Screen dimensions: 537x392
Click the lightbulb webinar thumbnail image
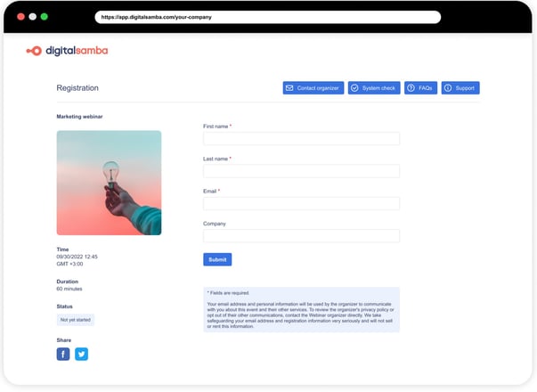tap(109, 183)
